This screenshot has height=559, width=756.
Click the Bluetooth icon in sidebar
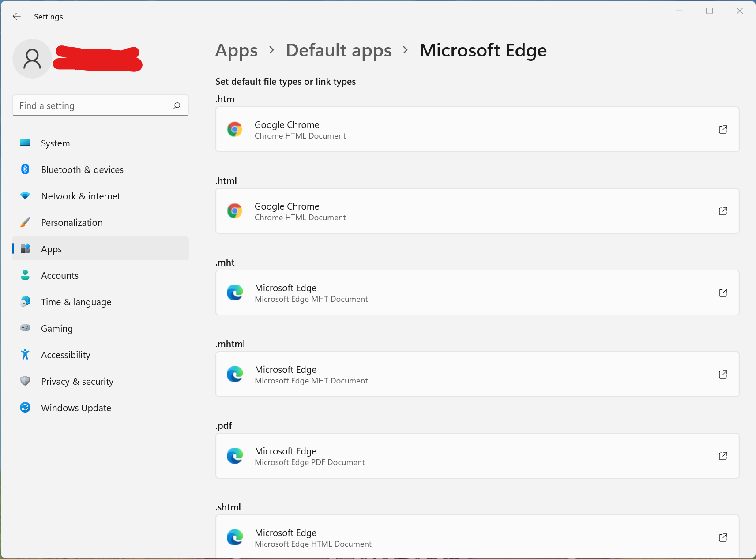coord(25,169)
